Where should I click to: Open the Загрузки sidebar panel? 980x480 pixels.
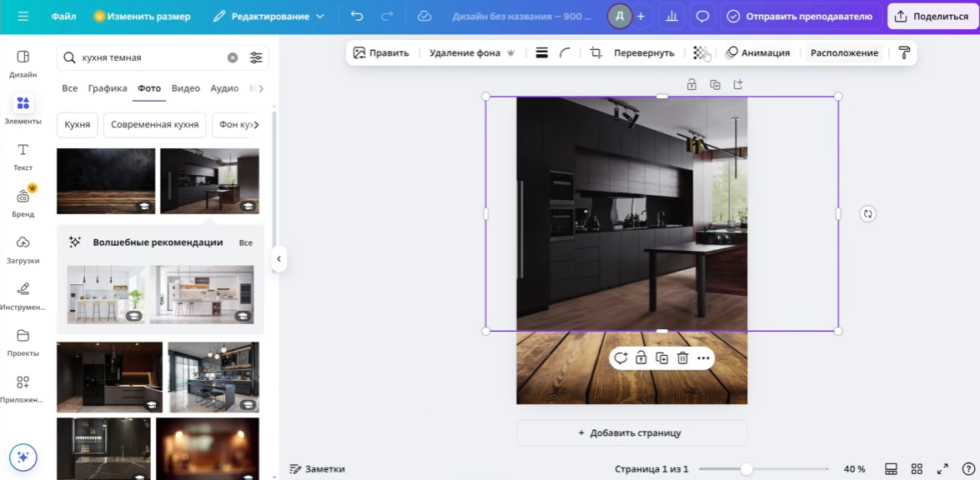point(23,248)
